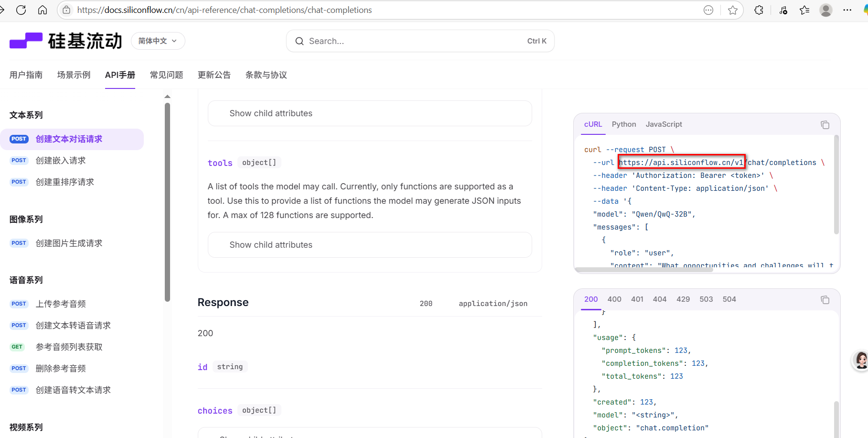This screenshot has height=438, width=868.
Task: Go to browser home page
Action: tap(43, 10)
